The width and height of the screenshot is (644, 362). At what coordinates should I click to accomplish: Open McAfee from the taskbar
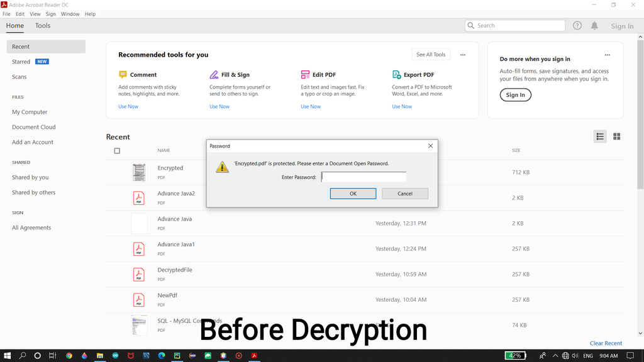pos(131,356)
